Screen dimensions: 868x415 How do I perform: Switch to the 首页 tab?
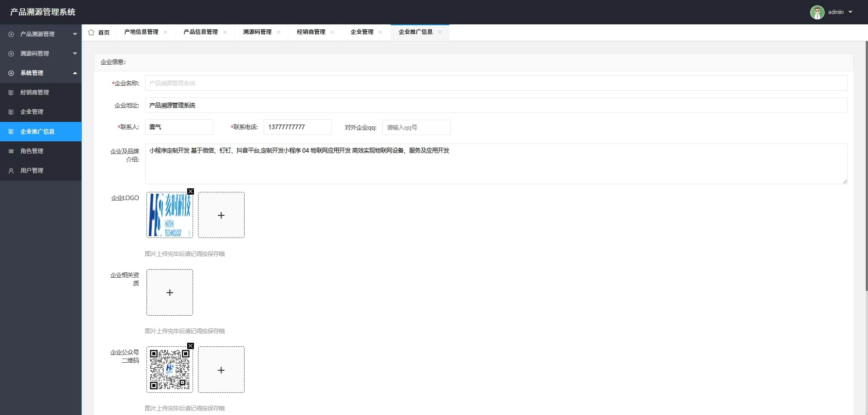[99, 32]
